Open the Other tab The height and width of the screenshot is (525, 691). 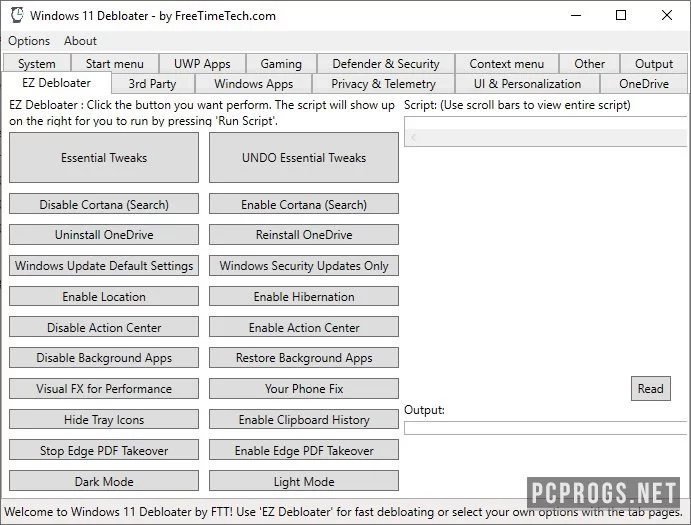click(589, 64)
